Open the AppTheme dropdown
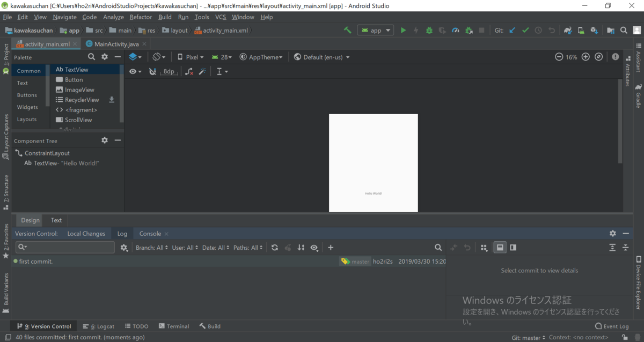 (261, 57)
